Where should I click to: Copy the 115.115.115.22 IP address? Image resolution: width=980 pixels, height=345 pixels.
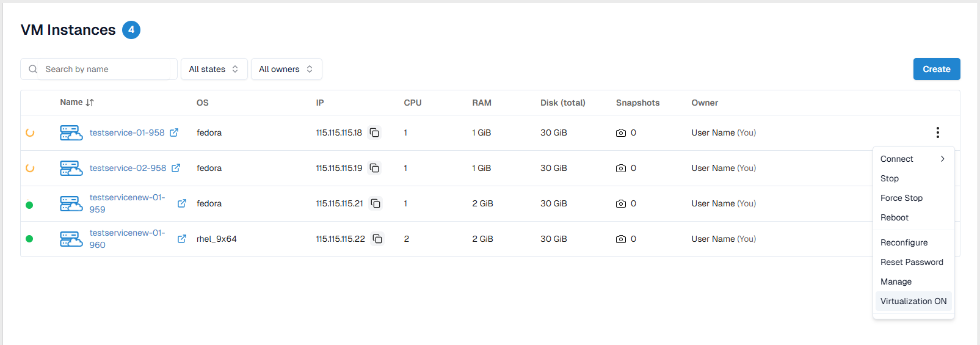[x=377, y=239]
